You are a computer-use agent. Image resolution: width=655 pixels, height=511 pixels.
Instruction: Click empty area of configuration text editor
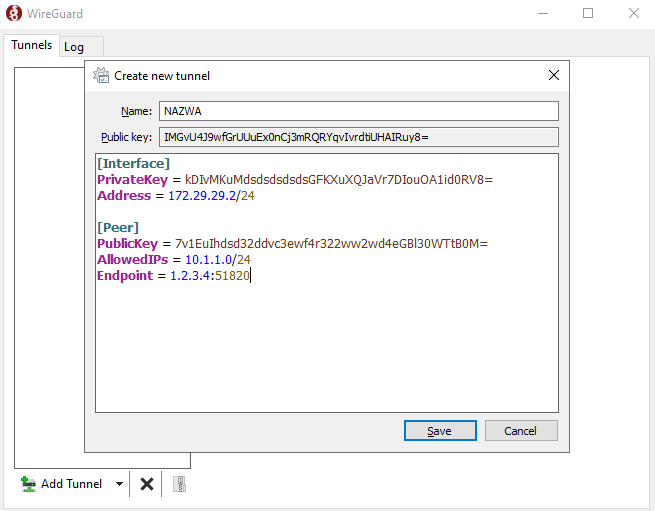(327, 348)
